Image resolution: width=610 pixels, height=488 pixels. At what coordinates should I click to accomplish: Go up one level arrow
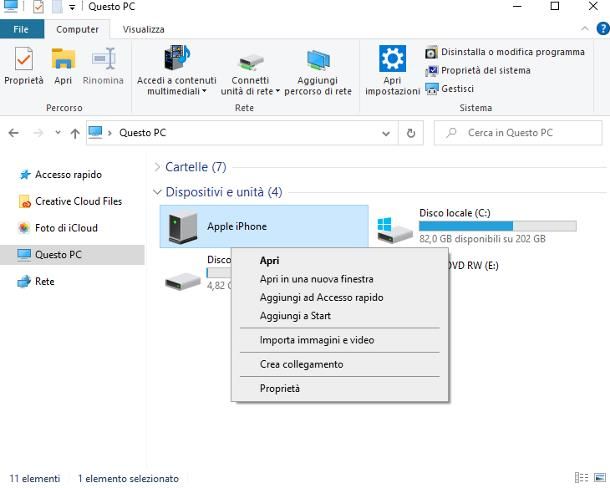[75, 133]
